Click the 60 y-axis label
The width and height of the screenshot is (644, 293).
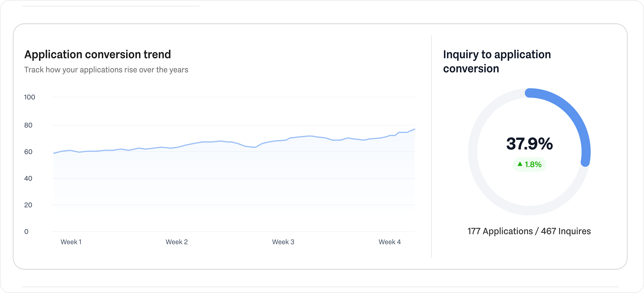pos(28,152)
